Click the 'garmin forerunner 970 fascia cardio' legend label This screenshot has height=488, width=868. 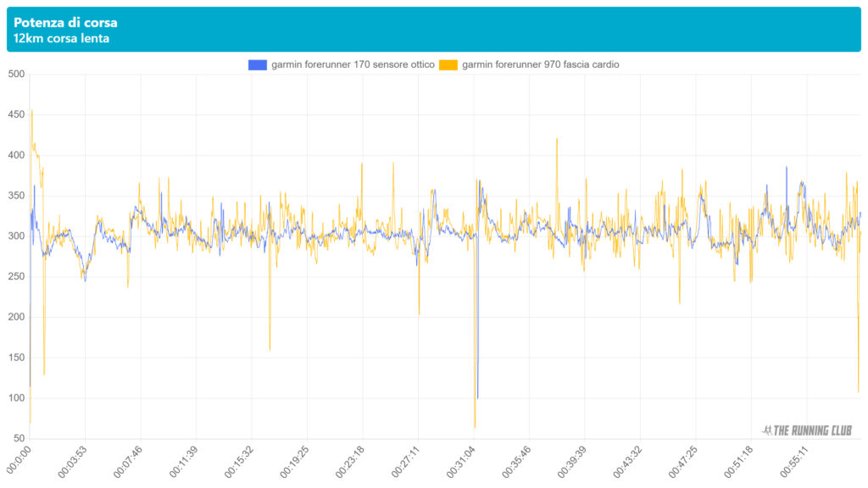[540, 64]
